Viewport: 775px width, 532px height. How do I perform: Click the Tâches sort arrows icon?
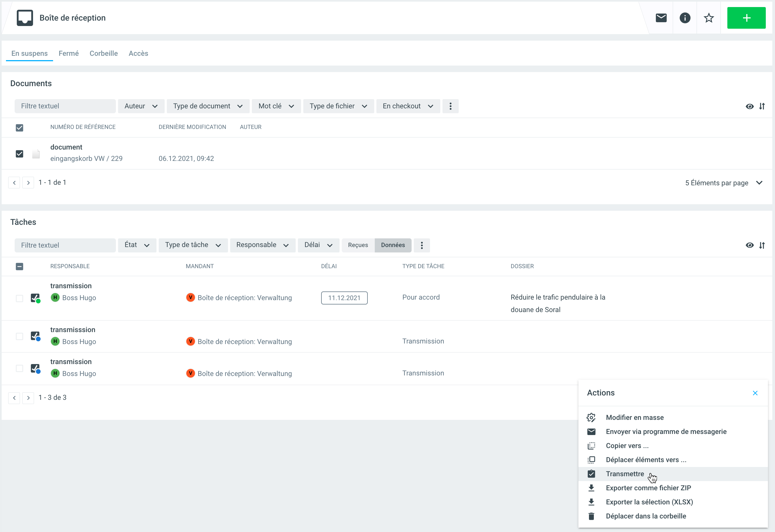(762, 245)
